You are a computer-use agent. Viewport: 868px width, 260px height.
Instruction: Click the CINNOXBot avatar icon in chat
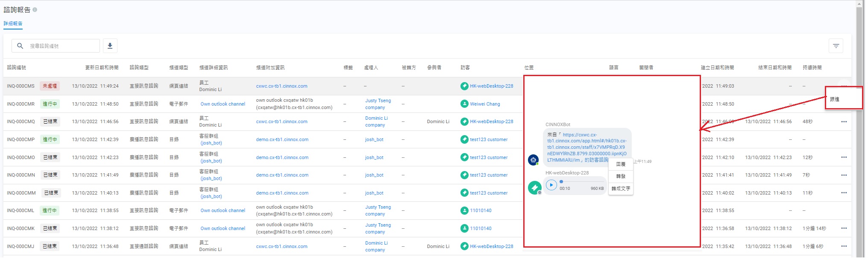[533, 160]
